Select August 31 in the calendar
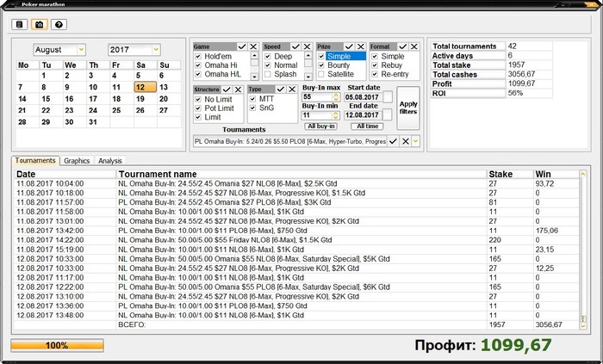 click(97, 122)
